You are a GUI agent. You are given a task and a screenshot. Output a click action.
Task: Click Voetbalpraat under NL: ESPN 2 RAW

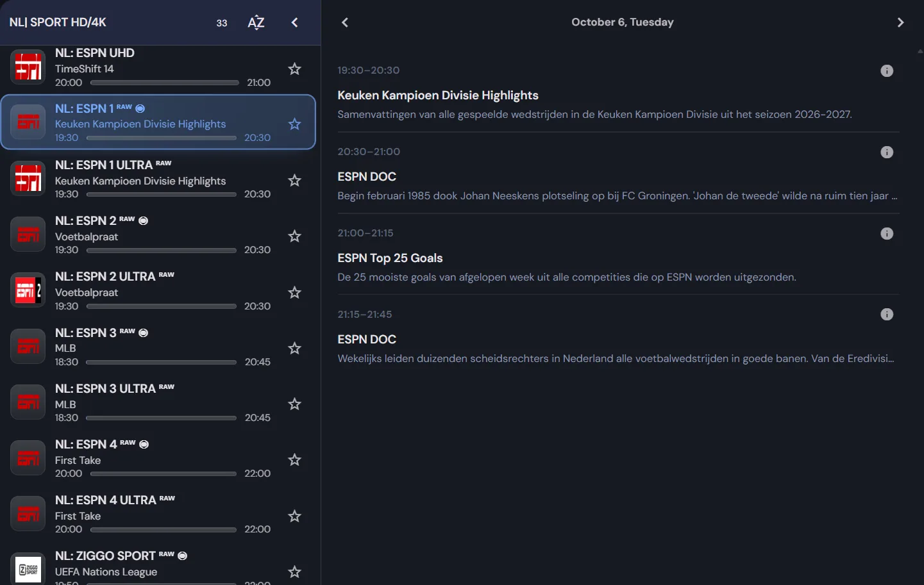(87, 236)
